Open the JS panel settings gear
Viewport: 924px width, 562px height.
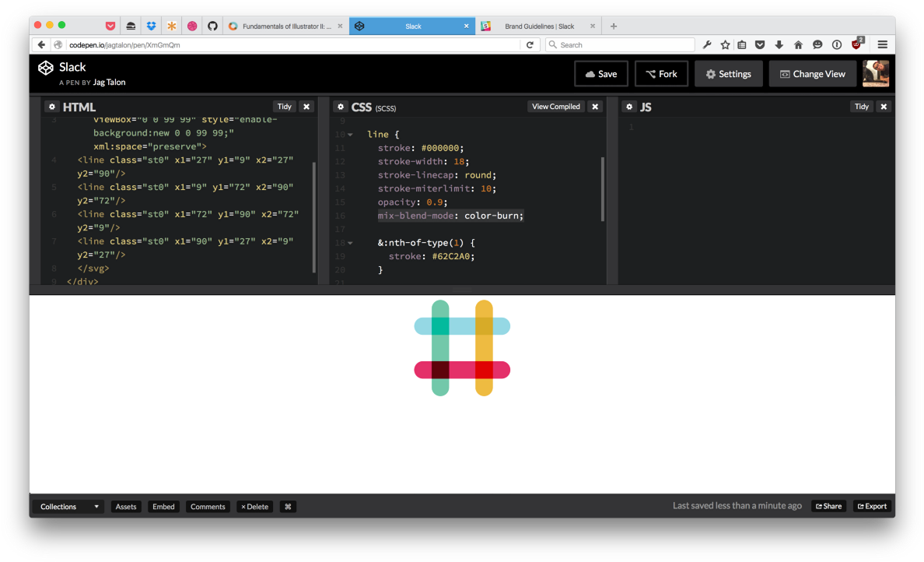[629, 107]
